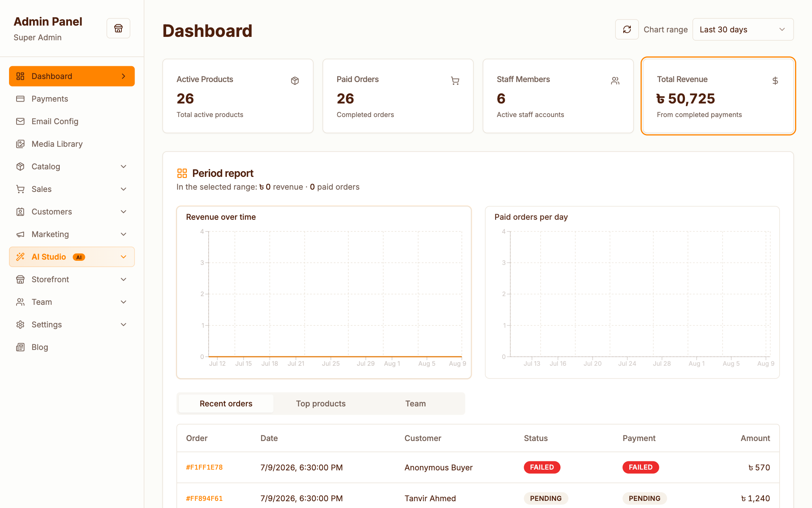Click the Email Config envelope icon
The width and height of the screenshot is (812, 508).
[20, 121]
